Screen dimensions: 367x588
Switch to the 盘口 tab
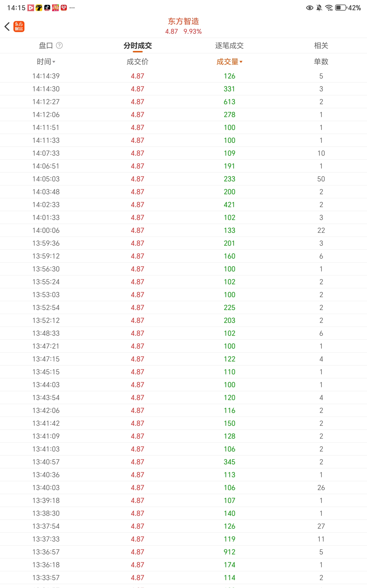[x=46, y=45]
